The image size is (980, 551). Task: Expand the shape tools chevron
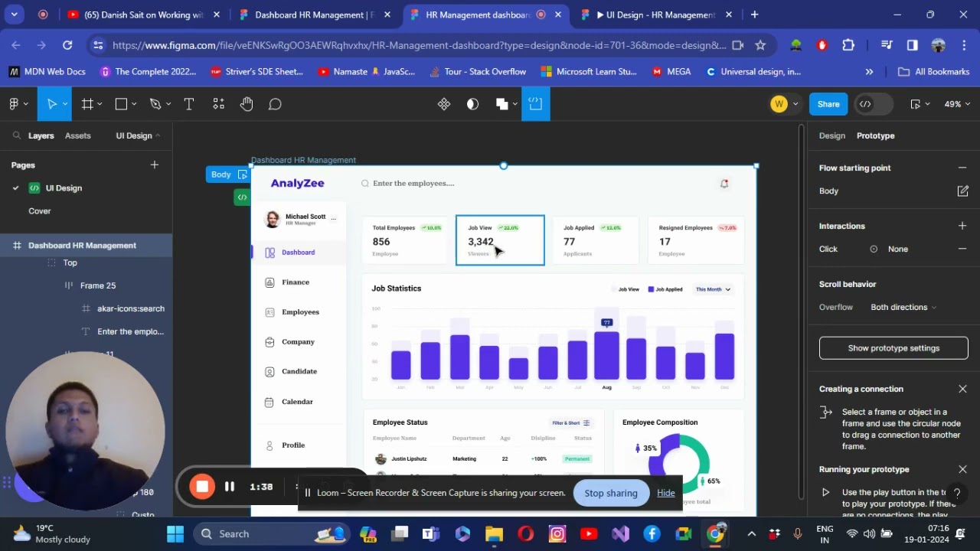coord(134,104)
